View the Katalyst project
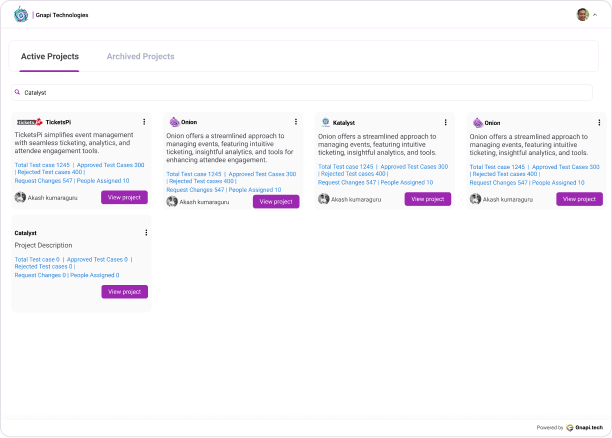 [x=428, y=199]
